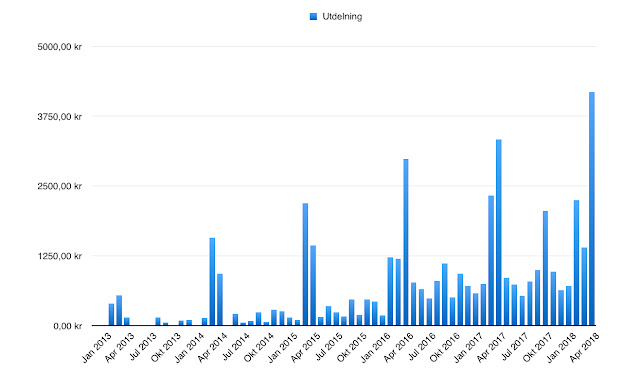This screenshot has width=640, height=392.
Task: Click the blue Utdelning legend swatch
Action: pyautogui.click(x=313, y=16)
